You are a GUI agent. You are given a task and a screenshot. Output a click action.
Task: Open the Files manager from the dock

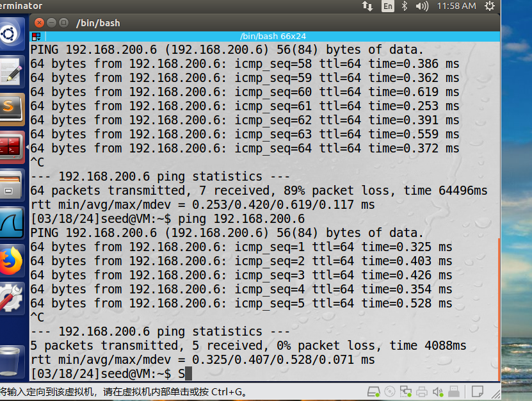click(12, 185)
